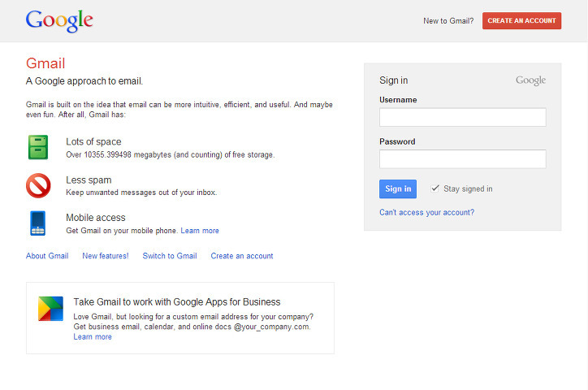Focus the Username input field
The width and height of the screenshot is (588, 390).
coord(463,117)
